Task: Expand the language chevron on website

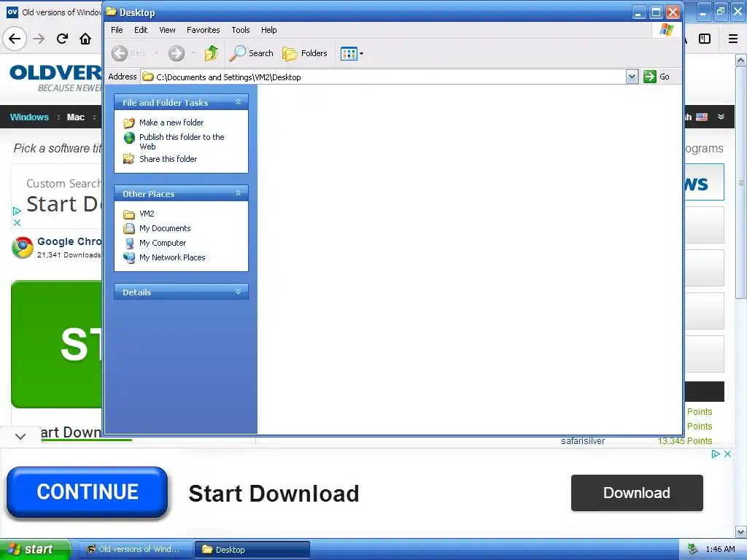Action: point(721,117)
